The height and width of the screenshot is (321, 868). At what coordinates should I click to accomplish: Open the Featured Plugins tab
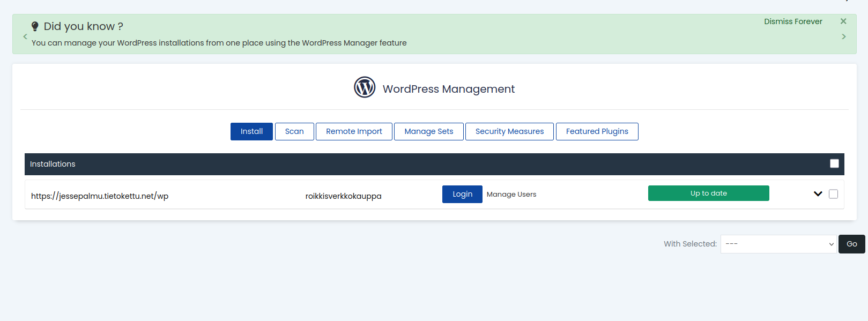coord(597,131)
